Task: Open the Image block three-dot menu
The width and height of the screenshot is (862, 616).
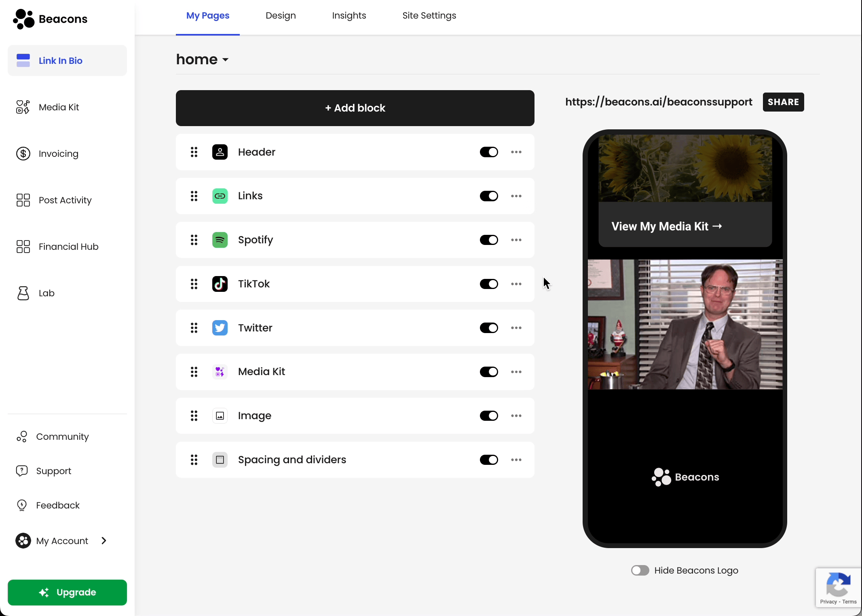Action: click(x=516, y=416)
